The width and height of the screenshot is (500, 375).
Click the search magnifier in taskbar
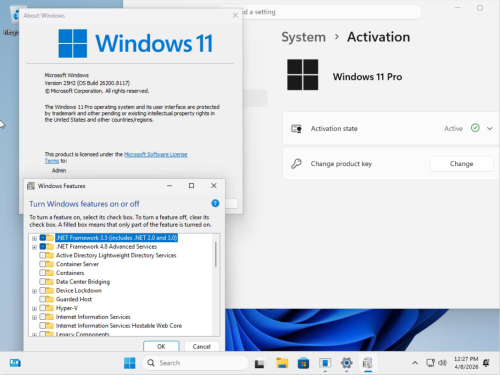coord(151,363)
